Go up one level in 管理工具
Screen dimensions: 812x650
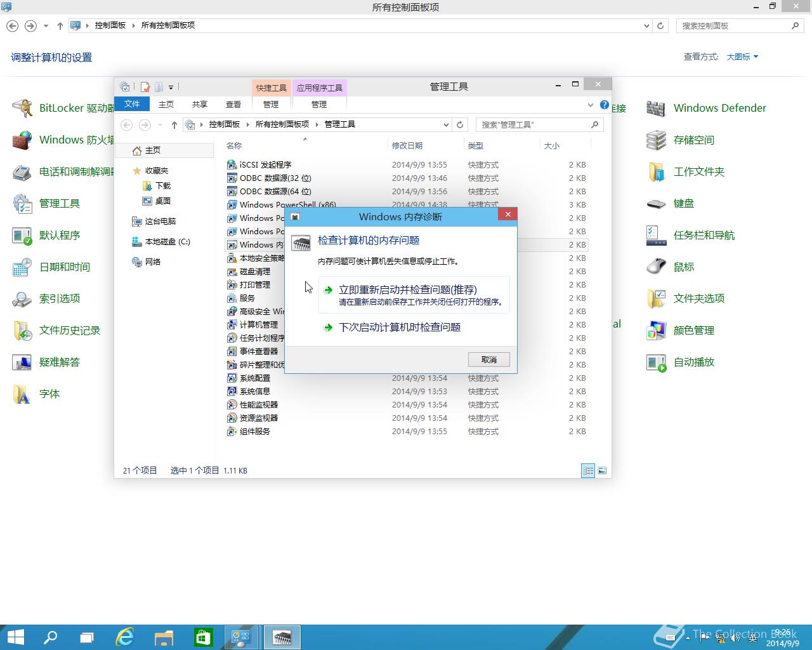click(x=174, y=125)
